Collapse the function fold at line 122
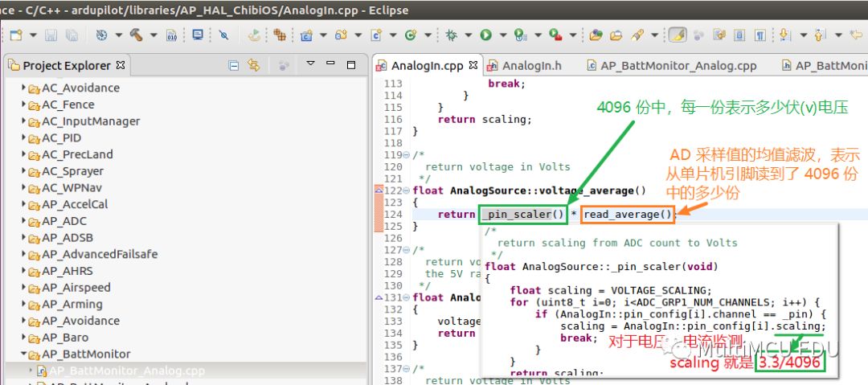 click(x=407, y=190)
